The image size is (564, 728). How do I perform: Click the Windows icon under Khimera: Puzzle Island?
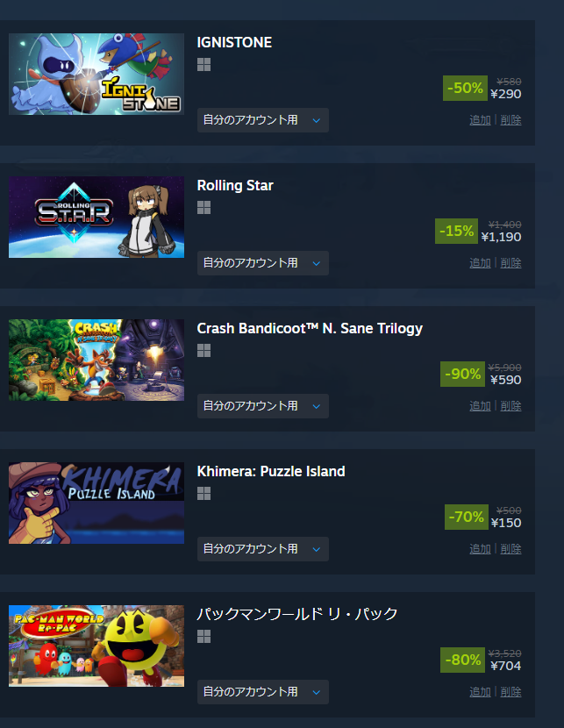click(x=203, y=494)
